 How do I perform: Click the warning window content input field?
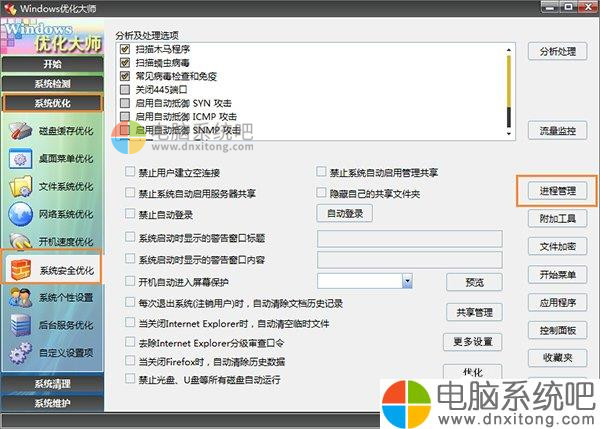(x=410, y=260)
